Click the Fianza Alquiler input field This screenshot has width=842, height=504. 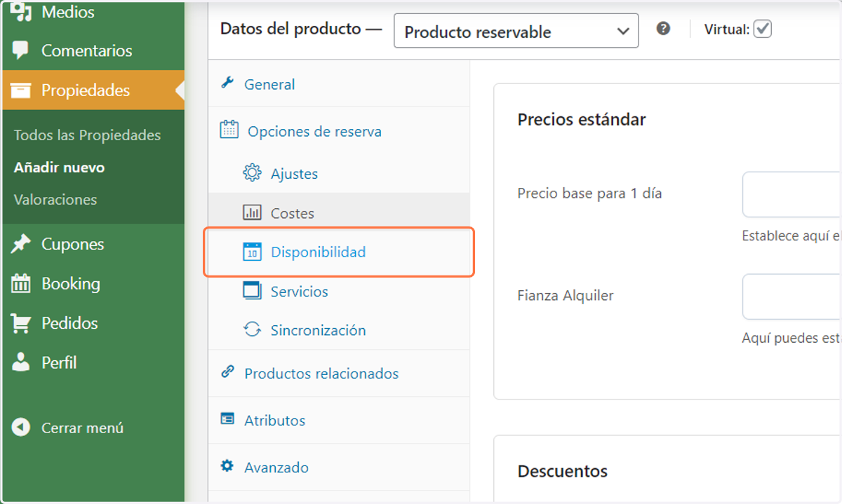(791, 297)
